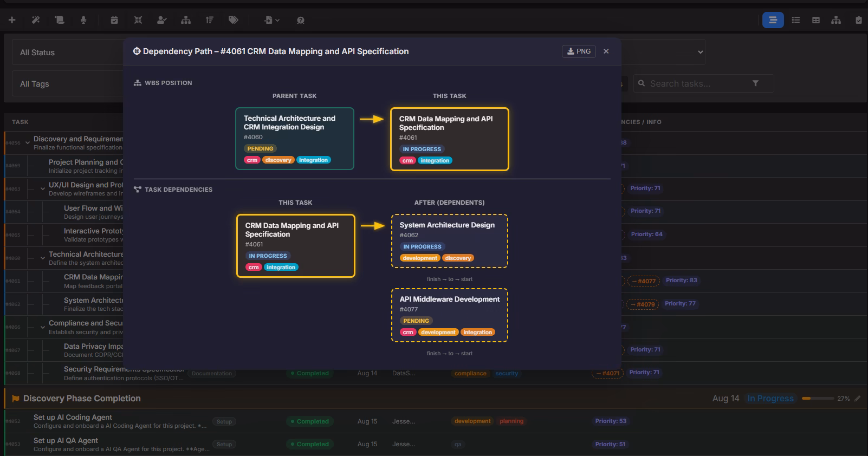The image size is (868, 456).
Task: Click the calendar check icon
Action: (x=114, y=20)
